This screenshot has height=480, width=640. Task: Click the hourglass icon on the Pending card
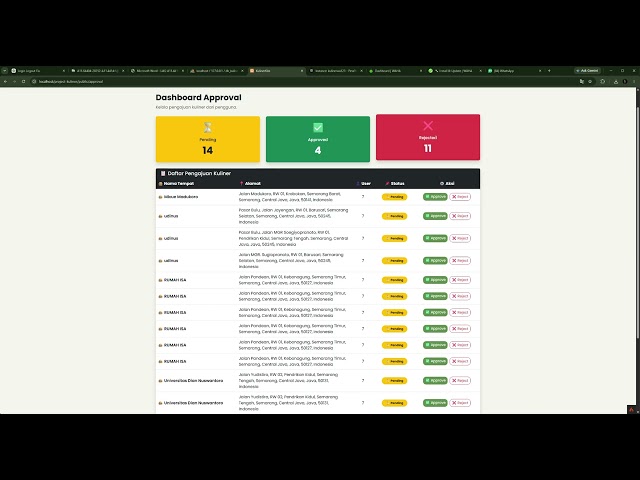[x=208, y=127]
